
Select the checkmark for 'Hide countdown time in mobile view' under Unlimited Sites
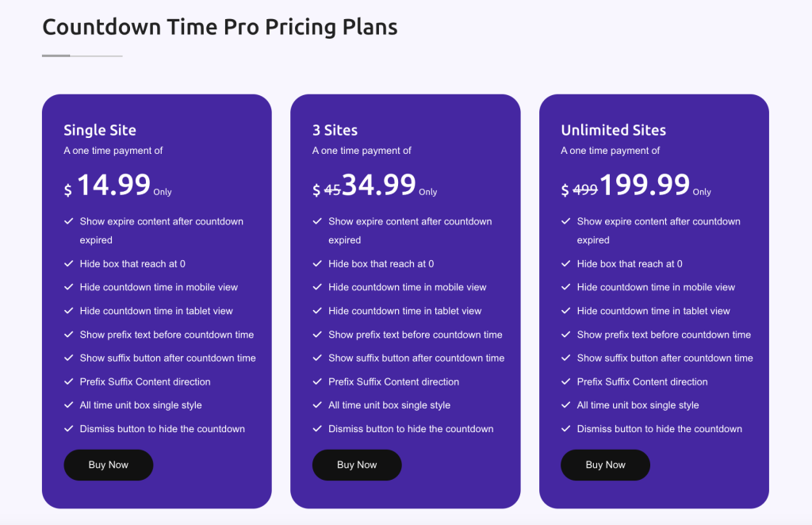pos(565,287)
